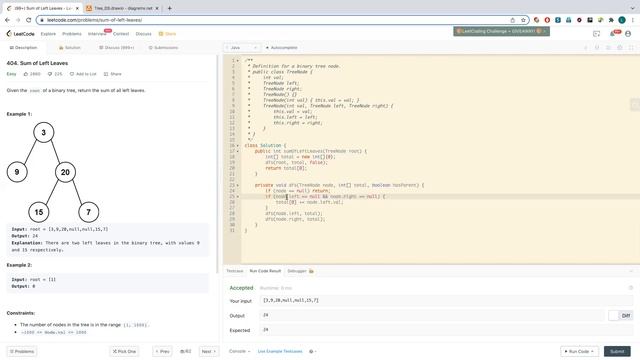Toggle the Autocomplete option
640x360 pixels.
(282, 48)
